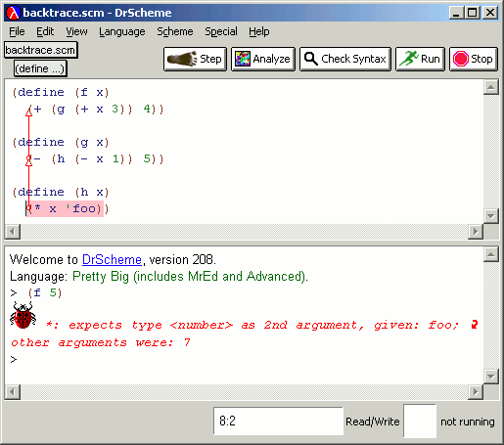Image resolution: width=504 pixels, height=445 pixels.
Task: Click definitions pane scroll right arrow
Action: [x=476, y=232]
